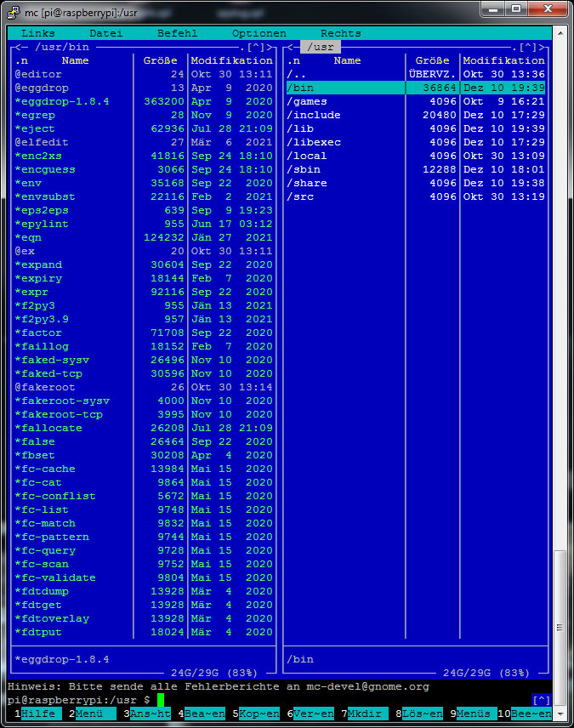The image size is (574, 728).
Task: Go to parent directory /.. entry
Action: pos(297,74)
